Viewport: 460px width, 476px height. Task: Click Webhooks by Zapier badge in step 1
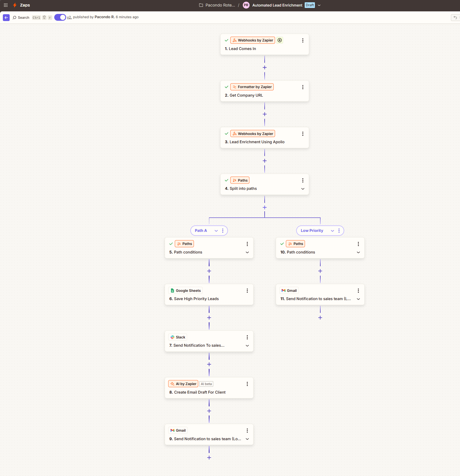click(x=253, y=40)
